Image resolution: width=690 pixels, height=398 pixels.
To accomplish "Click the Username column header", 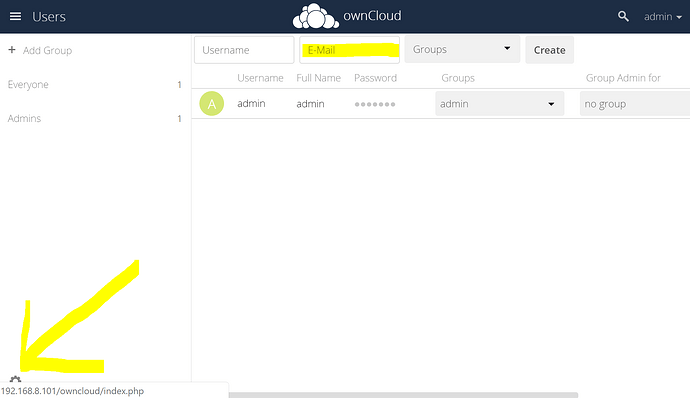I will [x=260, y=78].
